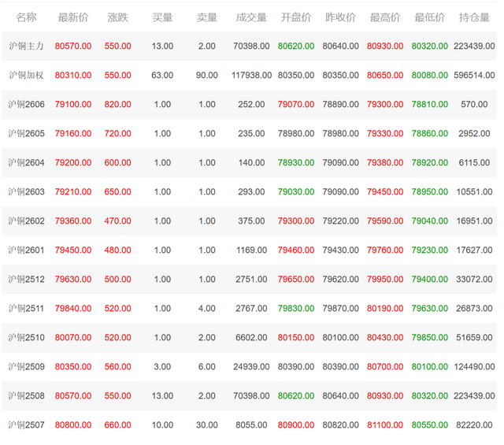Open the 沪铜2511 contract
The width and height of the screenshot is (504, 445).
(x=26, y=308)
